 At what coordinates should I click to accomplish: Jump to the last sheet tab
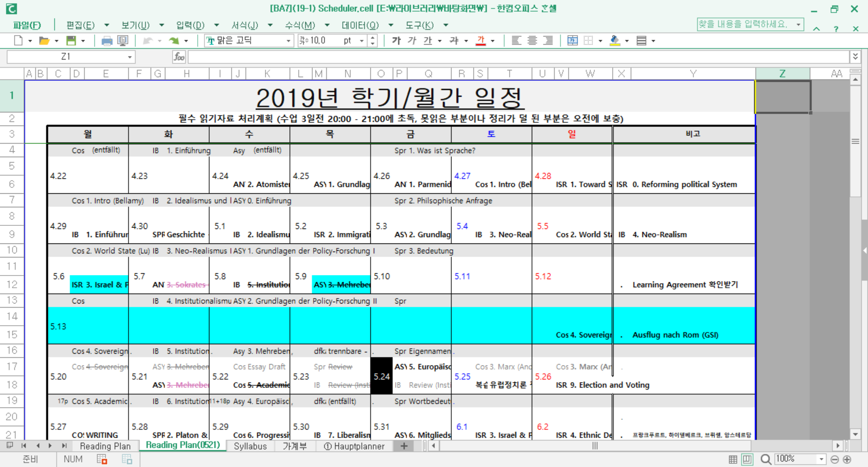64,446
